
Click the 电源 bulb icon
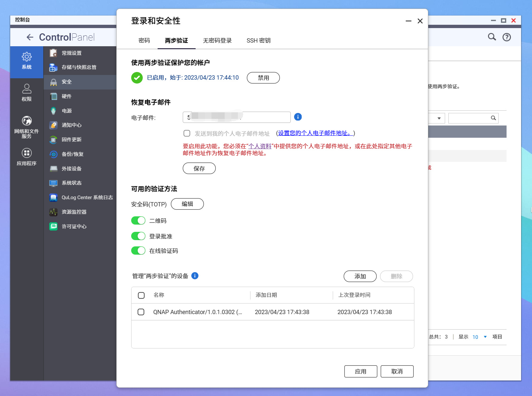53,111
